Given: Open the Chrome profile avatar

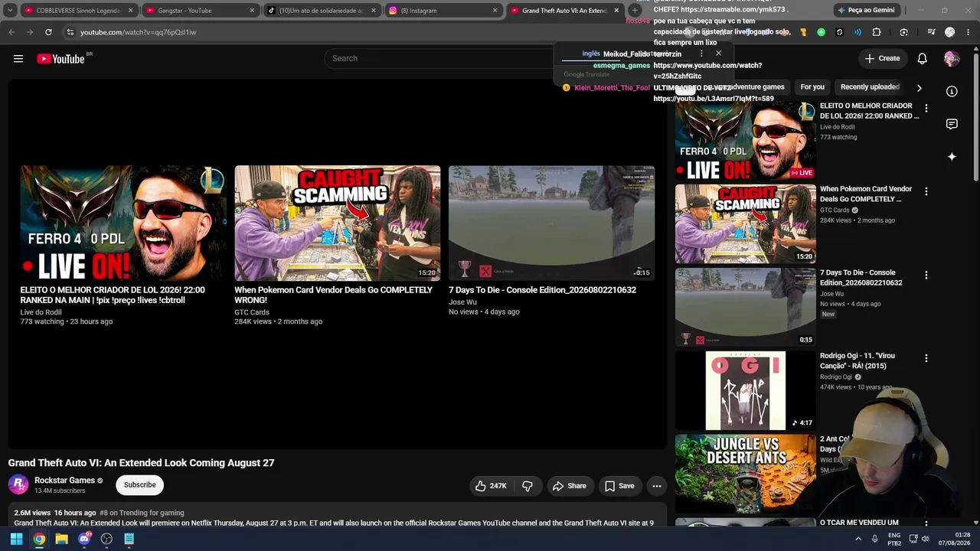Looking at the screenshot, I should click(949, 32).
